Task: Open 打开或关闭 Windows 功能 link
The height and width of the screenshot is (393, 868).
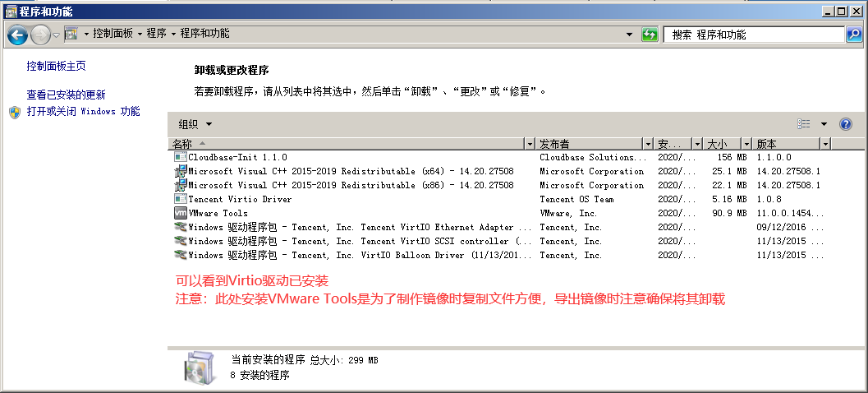Action: [83, 112]
